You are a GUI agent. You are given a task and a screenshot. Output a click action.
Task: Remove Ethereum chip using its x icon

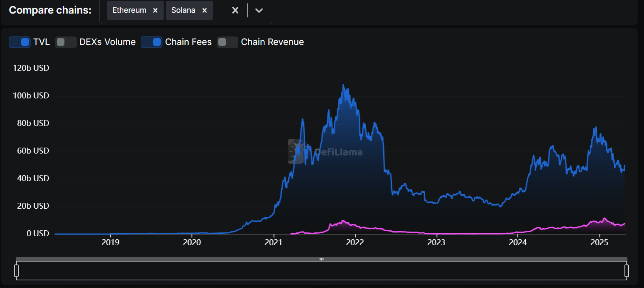click(x=155, y=11)
